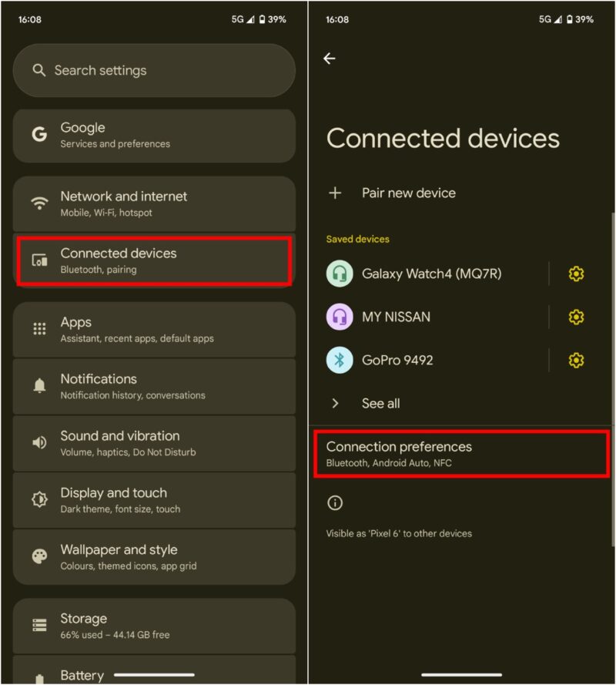Tap the Sound and vibration speaker icon
Screen dimensions: 616x685
pos(40,443)
